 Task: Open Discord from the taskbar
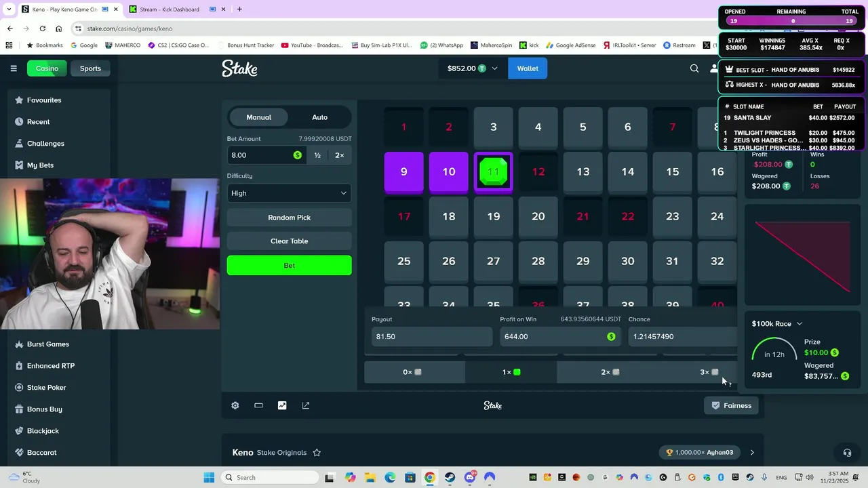point(470,477)
